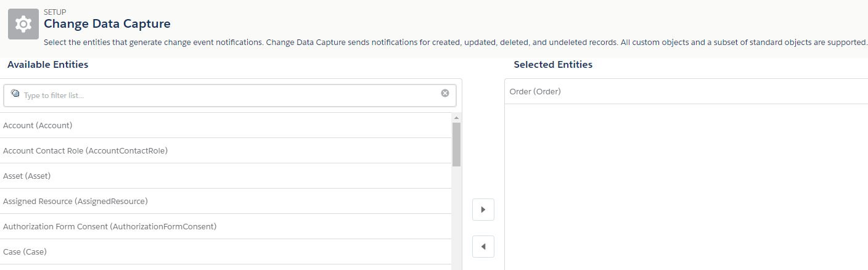Click the Available Entities label

click(x=47, y=65)
